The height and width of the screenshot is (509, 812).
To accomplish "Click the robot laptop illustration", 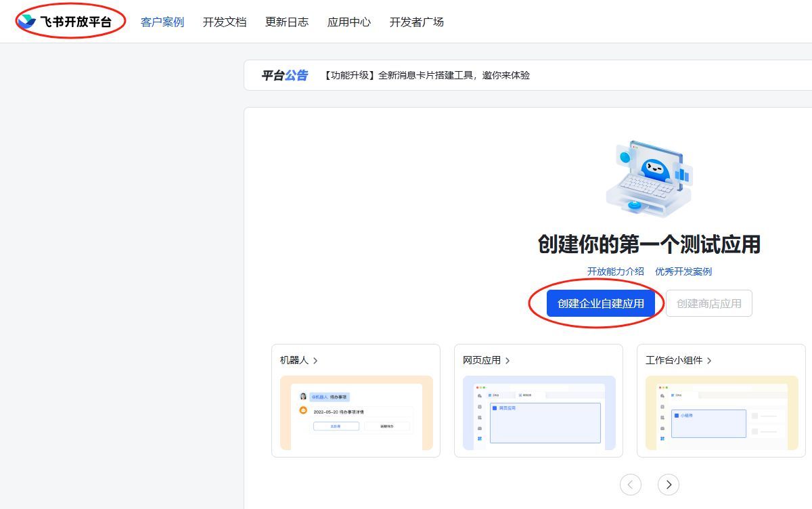I will (649, 179).
